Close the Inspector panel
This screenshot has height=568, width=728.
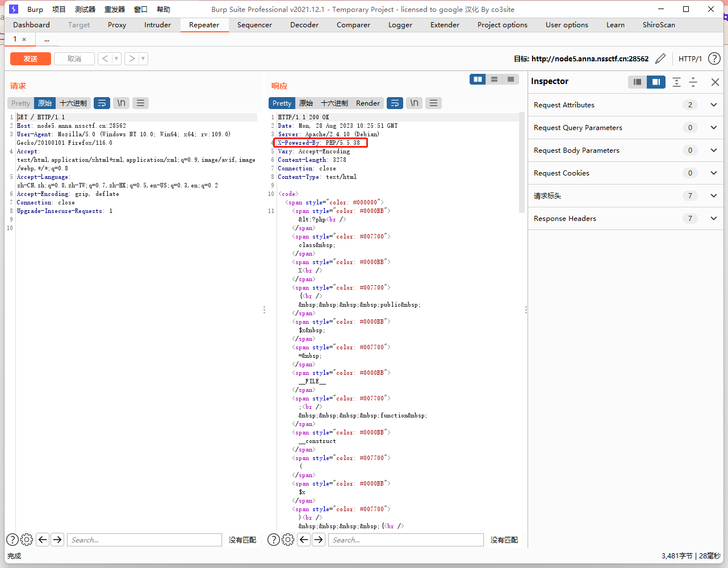click(715, 82)
